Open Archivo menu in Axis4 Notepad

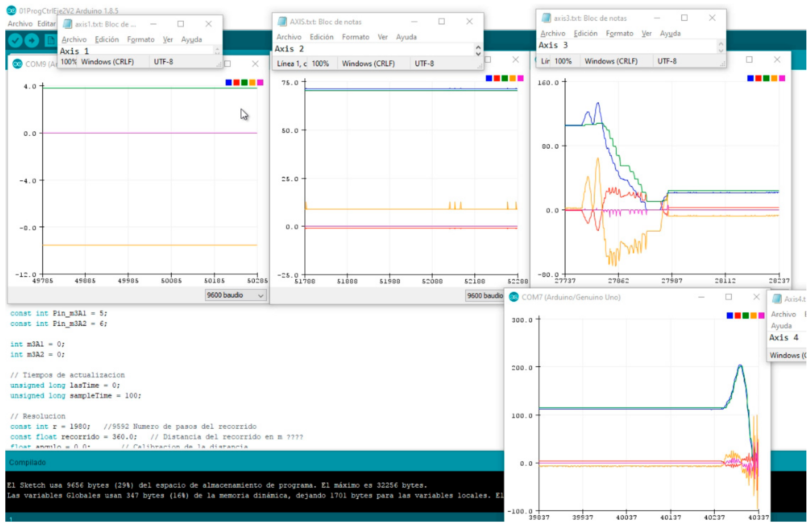tap(783, 314)
